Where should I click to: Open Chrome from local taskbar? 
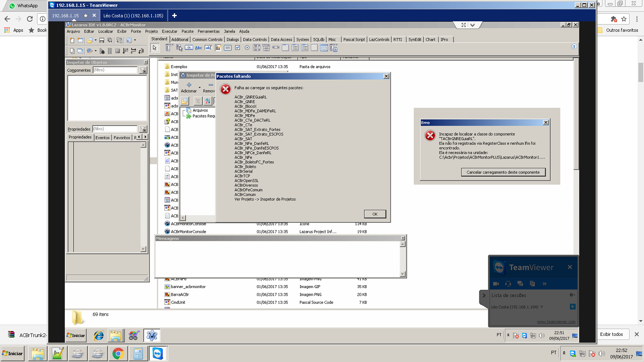pos(118,354)
